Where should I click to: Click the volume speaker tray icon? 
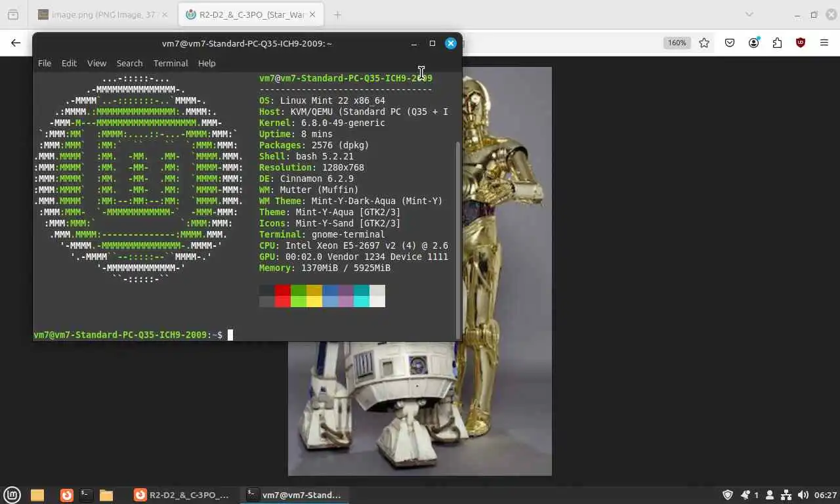pyautogui.click(x=803, y=495)
